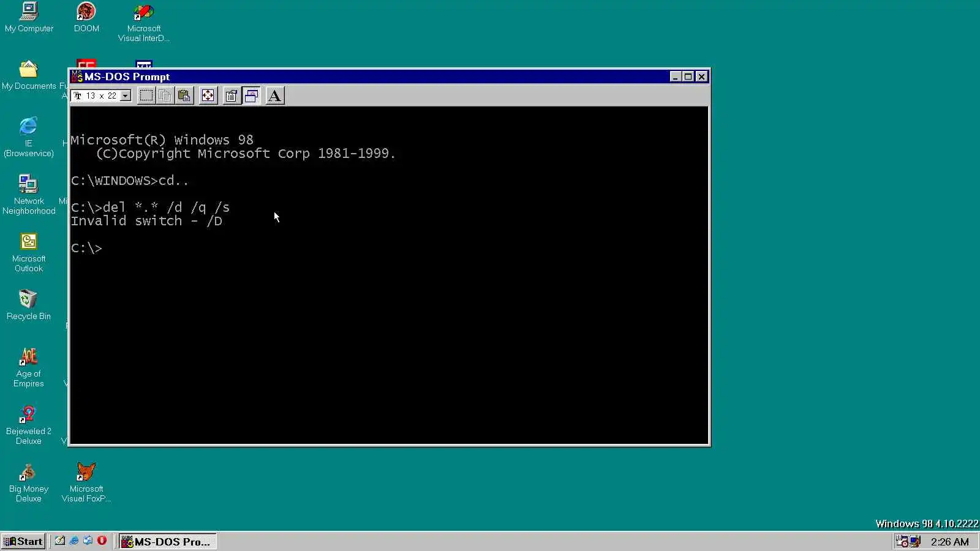Toggle the Background execution toolbar button
Viewport: 980px width, 551px height.
251,96
